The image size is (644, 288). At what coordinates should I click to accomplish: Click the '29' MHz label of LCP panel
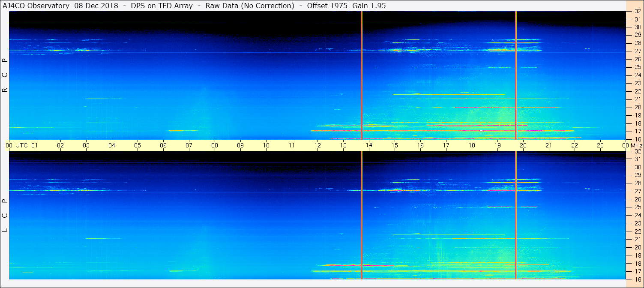tap(638, 175)
